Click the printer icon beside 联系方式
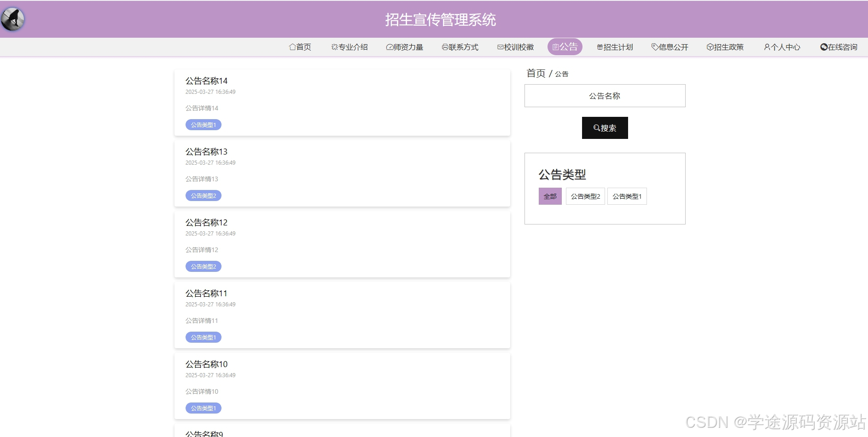868x437 pixels. [x=445, y=47]
